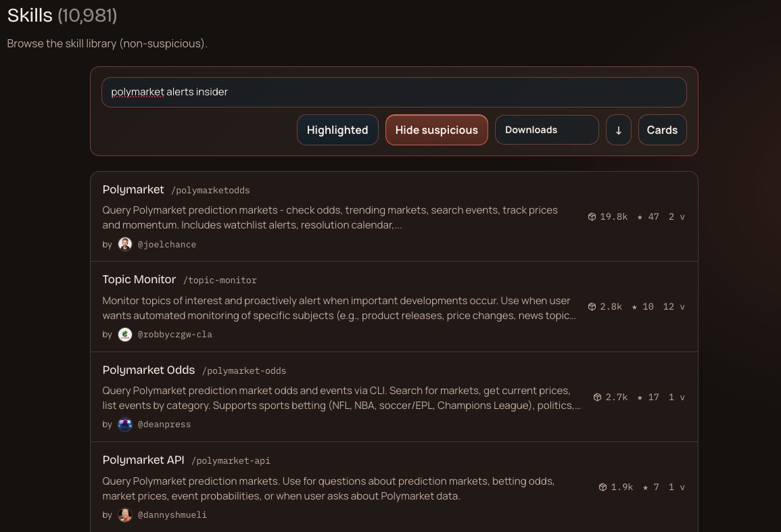Click the sort direction arrow button
The image size is (781, 532).
[x=619, y=130]
